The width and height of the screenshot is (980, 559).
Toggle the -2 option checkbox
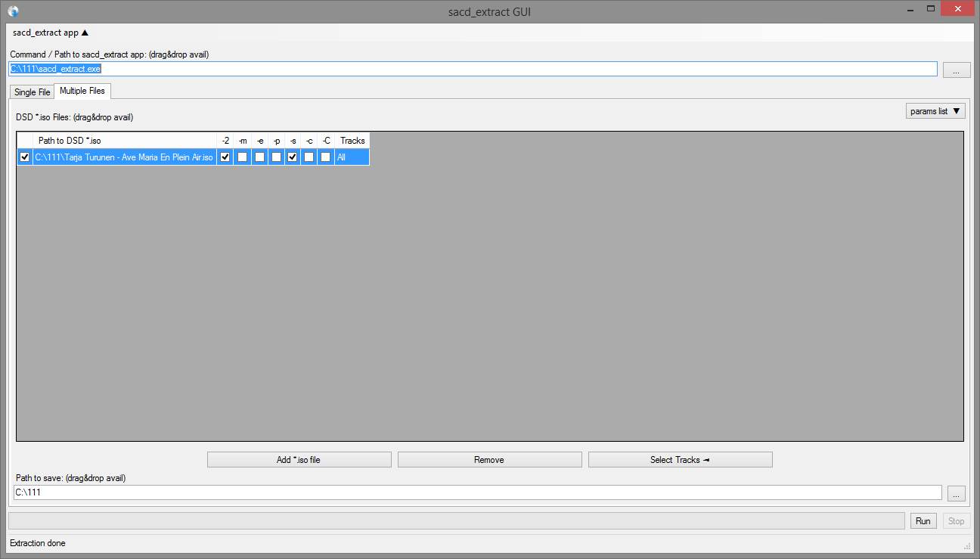[225, 157]
